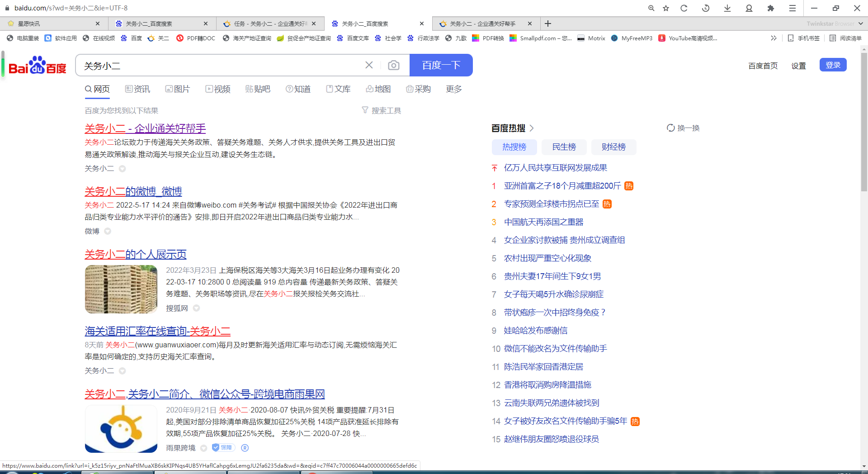Image resolution: width=868 pixels, height=474 pixels.
Task: Click the browser address bar URL
Action: (x=71, y=8)
